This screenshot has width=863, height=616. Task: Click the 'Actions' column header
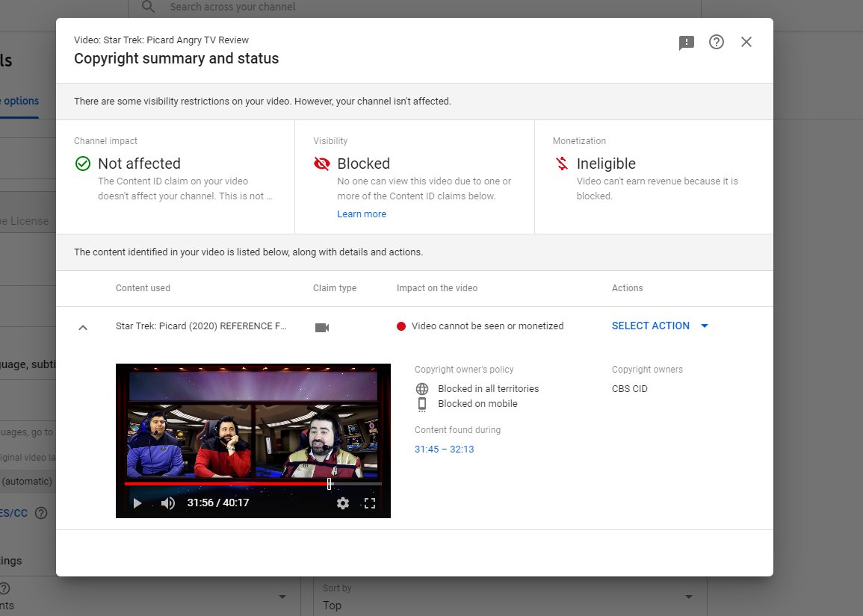point(628,288)
